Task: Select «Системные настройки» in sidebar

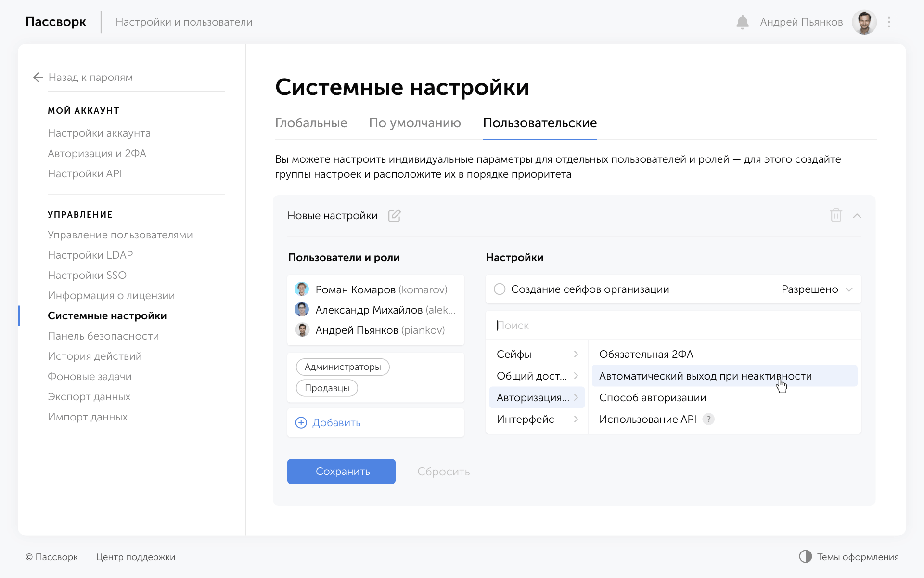Action: tap(107, 316)
